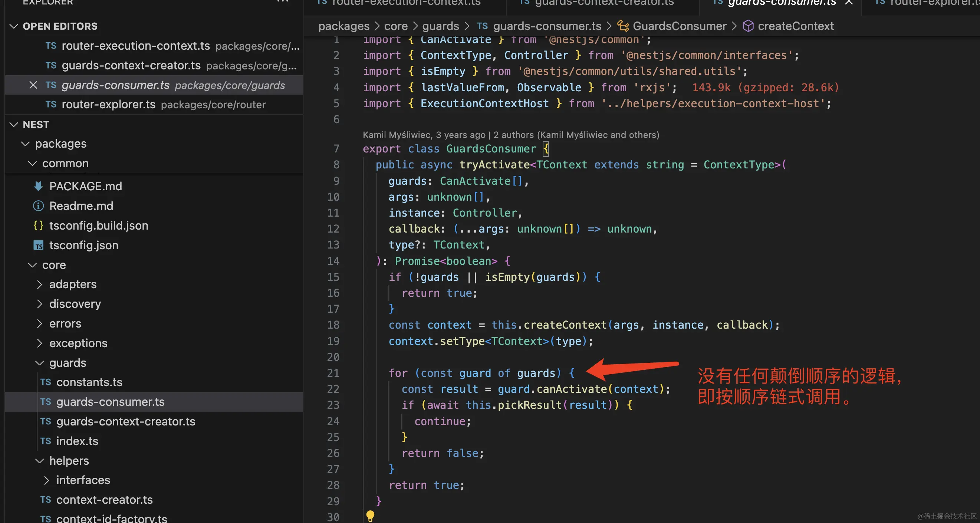Collapse the common folder
Screen dimensions: 980x523
33,164
